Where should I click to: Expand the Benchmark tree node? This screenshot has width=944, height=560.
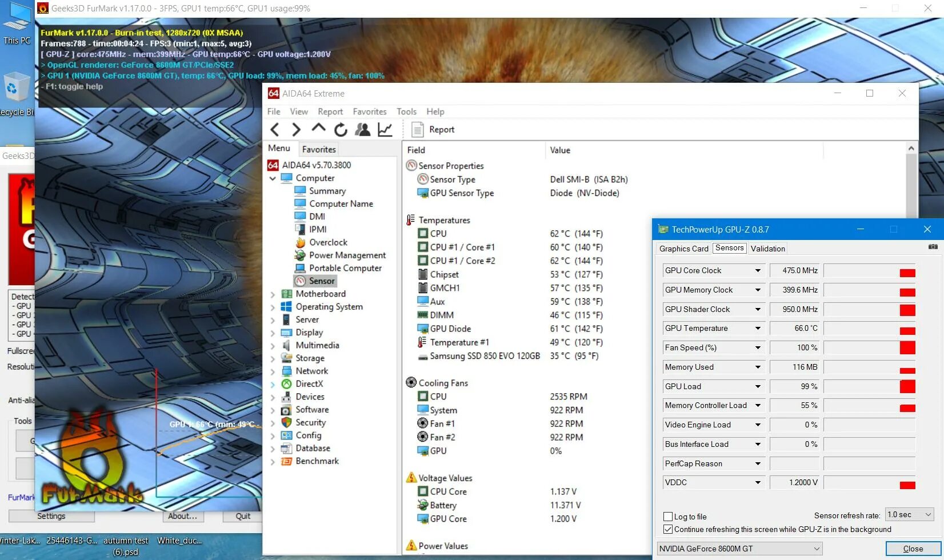click(273, 461)
